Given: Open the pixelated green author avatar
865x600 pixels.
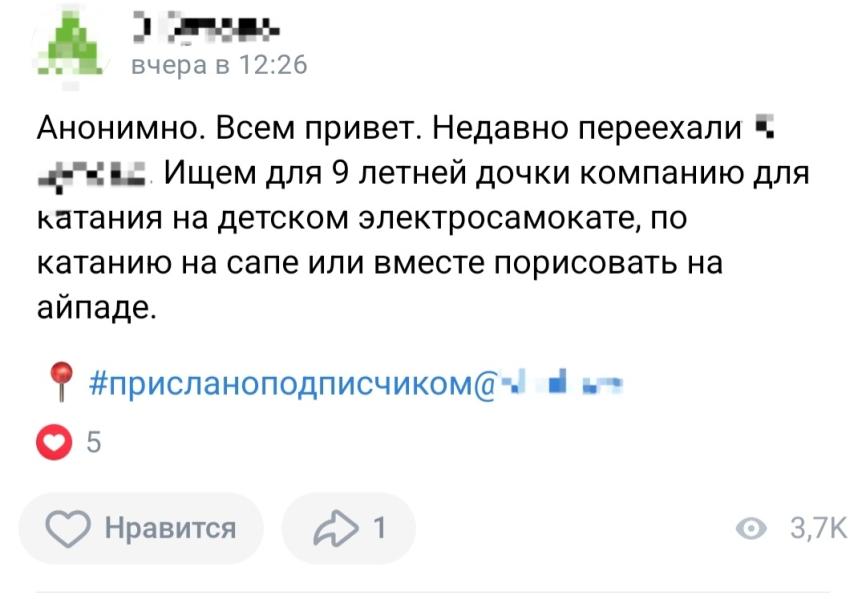Looking at the screenshot, I should click(x=71, y=45).
